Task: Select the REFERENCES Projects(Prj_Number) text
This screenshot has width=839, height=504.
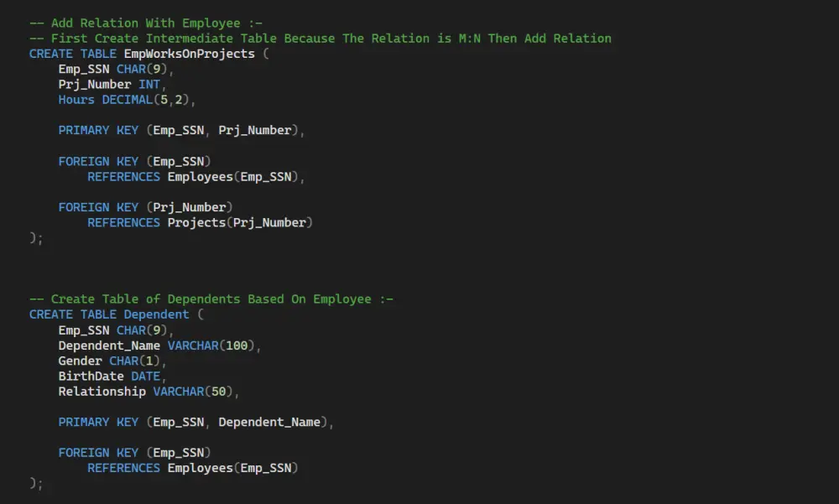Action: (x=200, y=222)
